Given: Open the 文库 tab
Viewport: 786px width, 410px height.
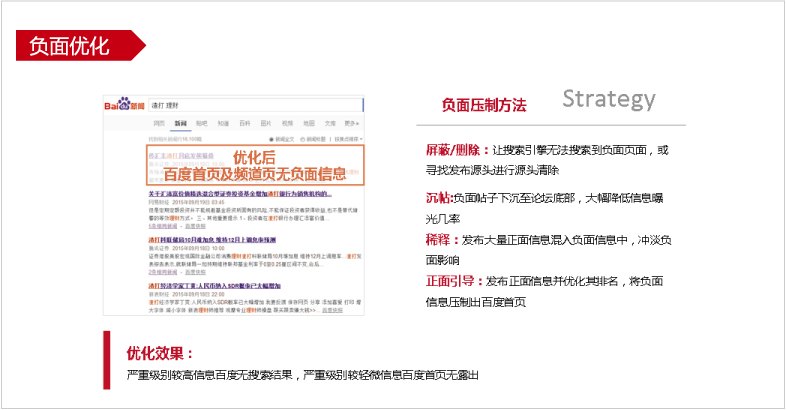Looking at the screenshot, I should pyautogui.click(x=330, y=122).
